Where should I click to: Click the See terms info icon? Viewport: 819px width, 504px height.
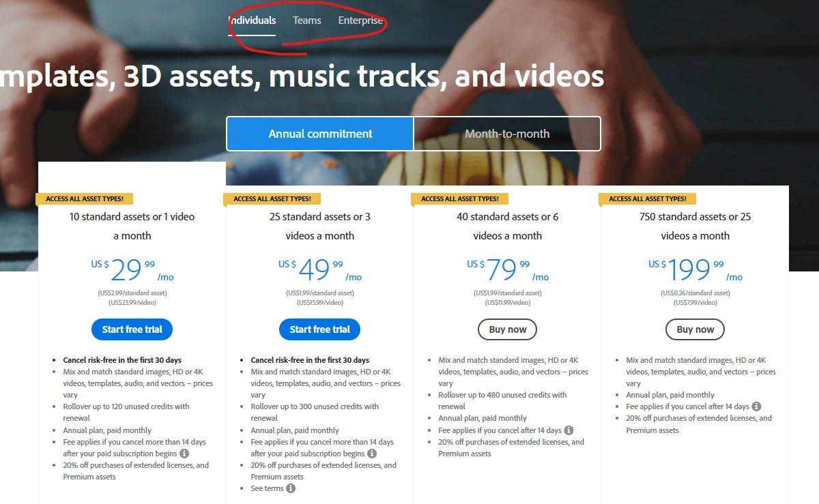pos(291,488)
